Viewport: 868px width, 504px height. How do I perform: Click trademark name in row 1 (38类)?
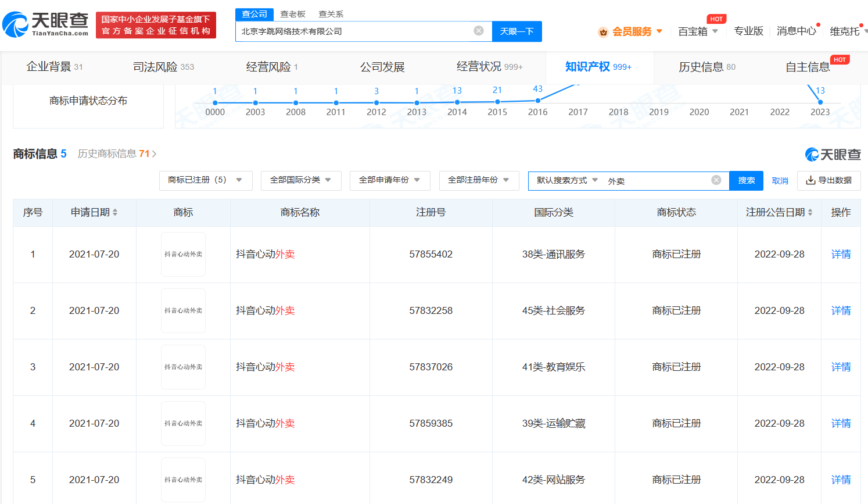click(266, 254)
